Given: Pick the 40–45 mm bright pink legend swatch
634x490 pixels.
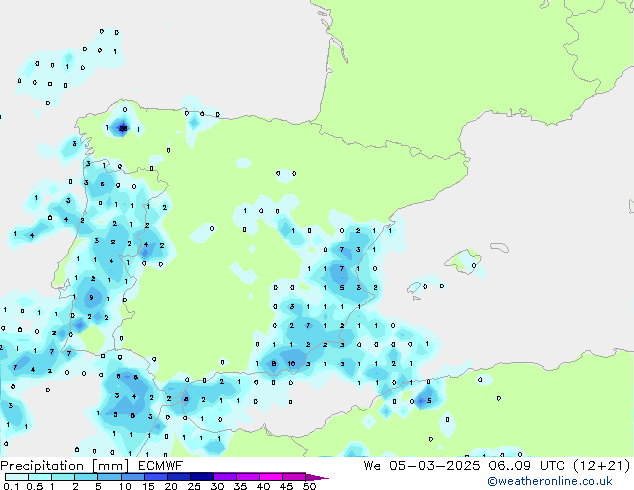Looking at the screenshot, I should [271, 477].
